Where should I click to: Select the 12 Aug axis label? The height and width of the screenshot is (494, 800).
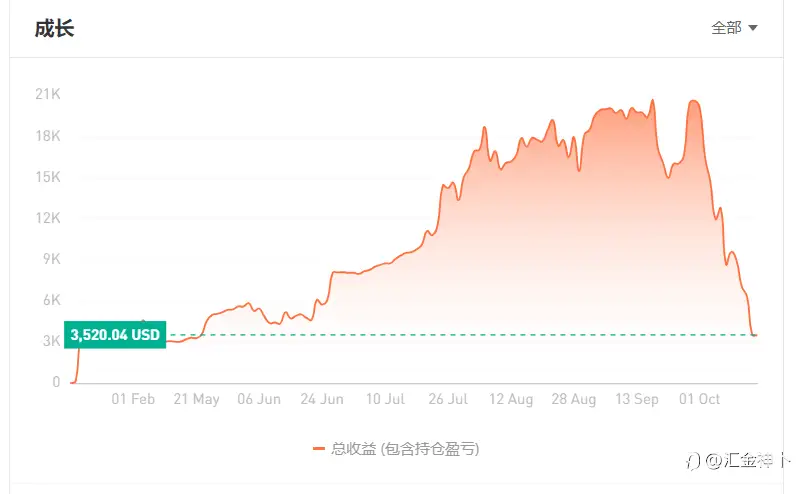511,399
